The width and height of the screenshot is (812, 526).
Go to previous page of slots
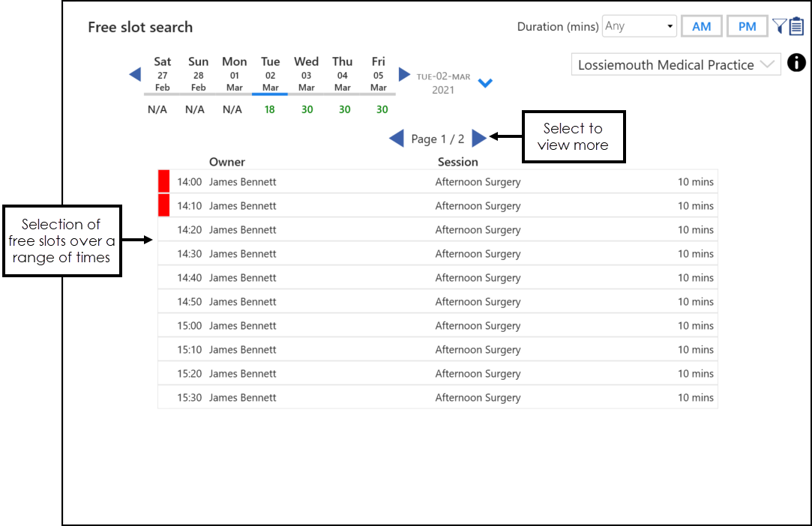point(397,139)
